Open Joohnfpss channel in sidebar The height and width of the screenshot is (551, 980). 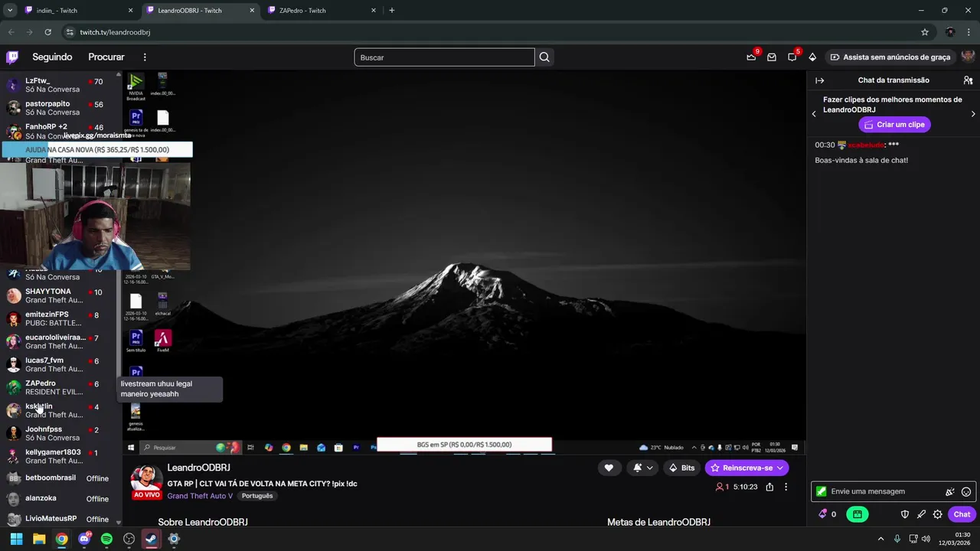click(60, 433)
